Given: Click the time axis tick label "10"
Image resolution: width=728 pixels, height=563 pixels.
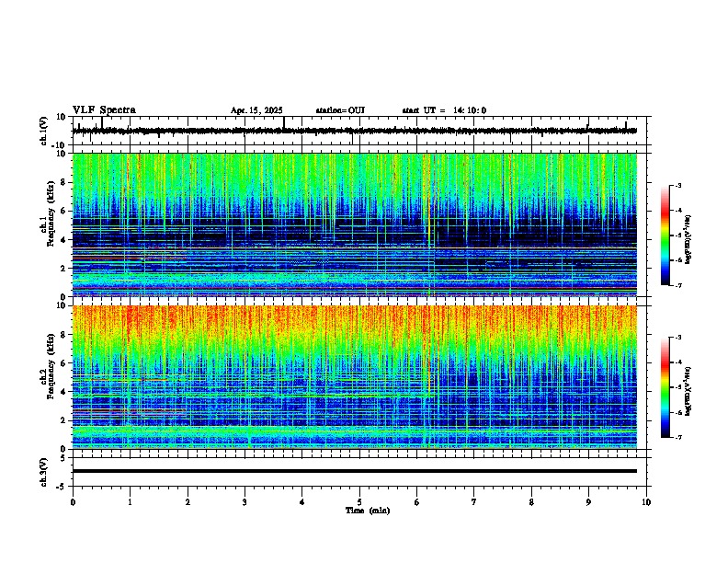Looking at the screenshot, I should (646, 502).
